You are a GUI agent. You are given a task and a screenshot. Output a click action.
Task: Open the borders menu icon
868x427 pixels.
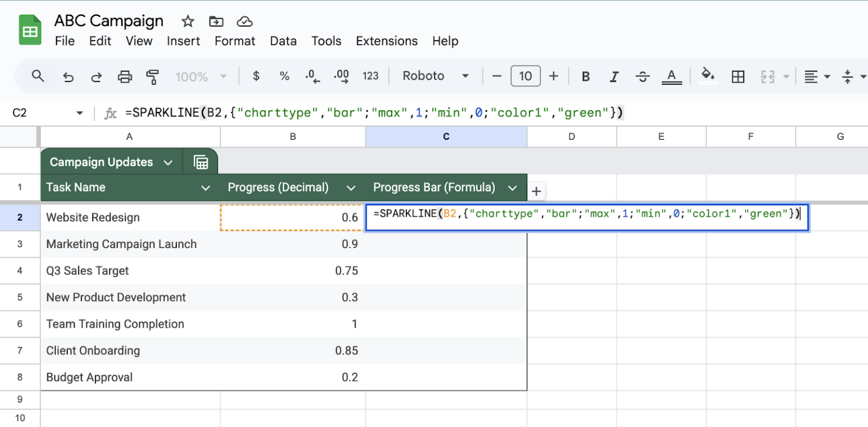click(738, 76)
